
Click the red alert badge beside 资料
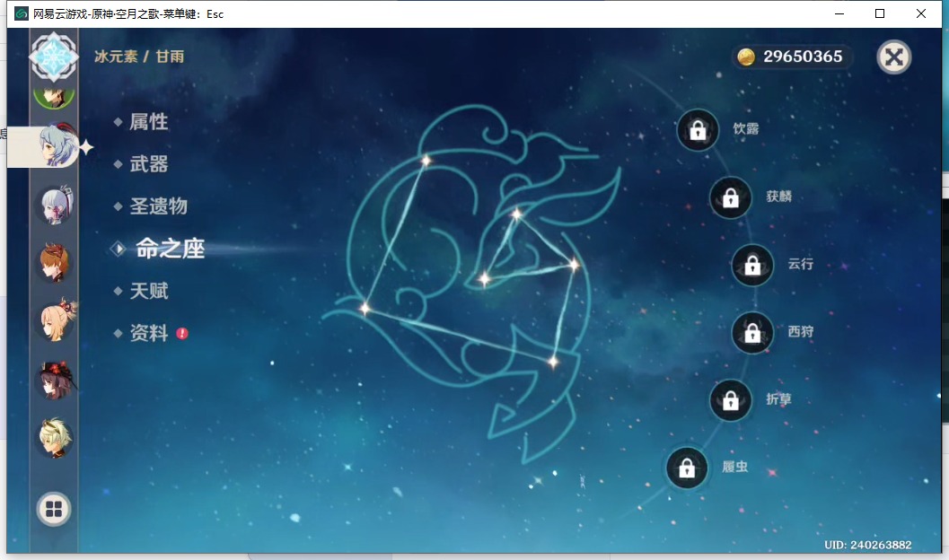[x=182, y=333]
